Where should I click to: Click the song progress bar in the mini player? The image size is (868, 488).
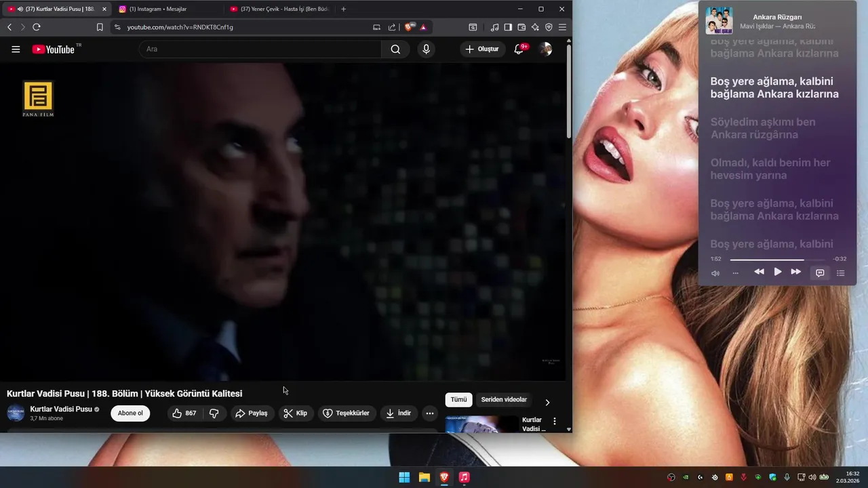click(x=777, y=260)
